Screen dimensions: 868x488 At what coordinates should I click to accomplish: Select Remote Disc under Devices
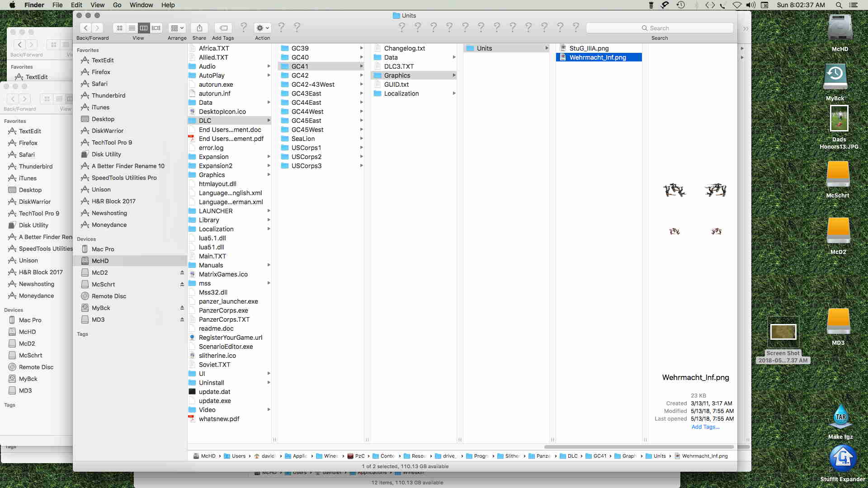[x=109, y=296]
